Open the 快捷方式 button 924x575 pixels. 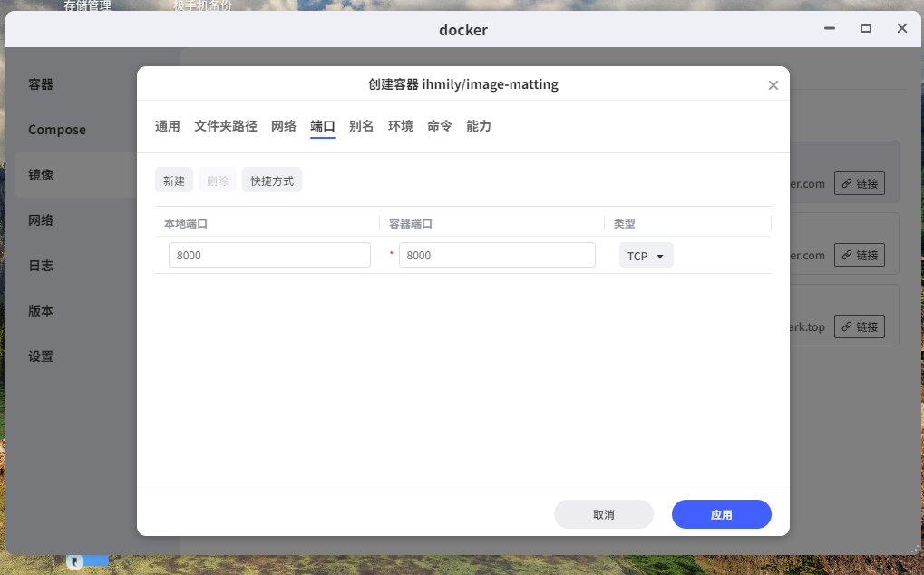[x=272, y=180]
